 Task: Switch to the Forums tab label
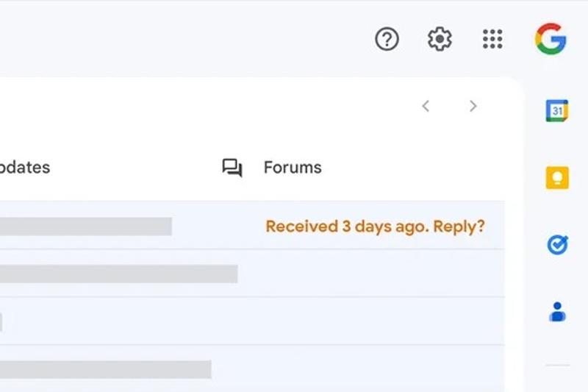pos(293,168)
